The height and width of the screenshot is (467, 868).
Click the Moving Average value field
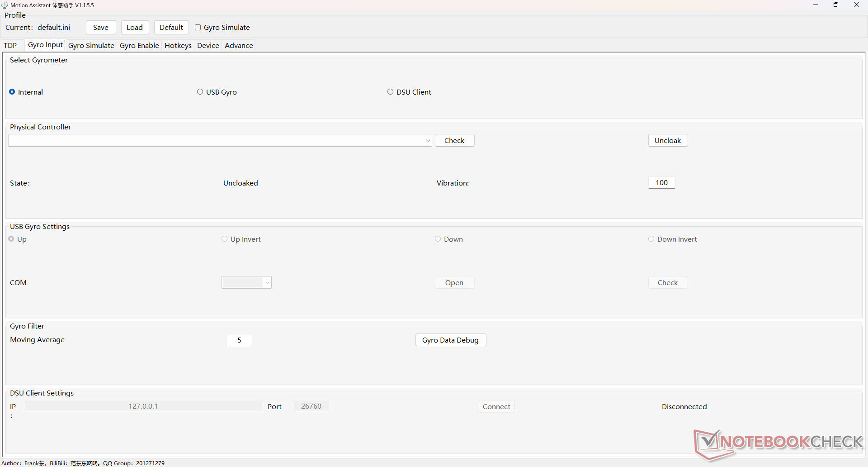pyautogui.click(x=239, y=340)
